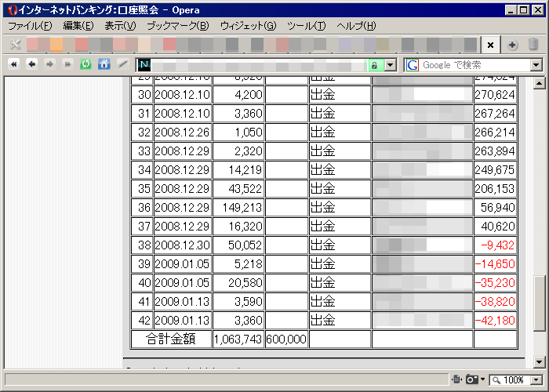Click the Forward navigation arrow
This screenshot has width=549, height=392.
(49, 64)
